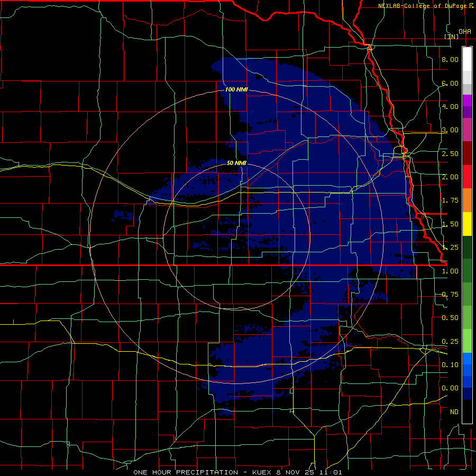Click the KUEX station identifier in caption

click(x=262, y=472)
